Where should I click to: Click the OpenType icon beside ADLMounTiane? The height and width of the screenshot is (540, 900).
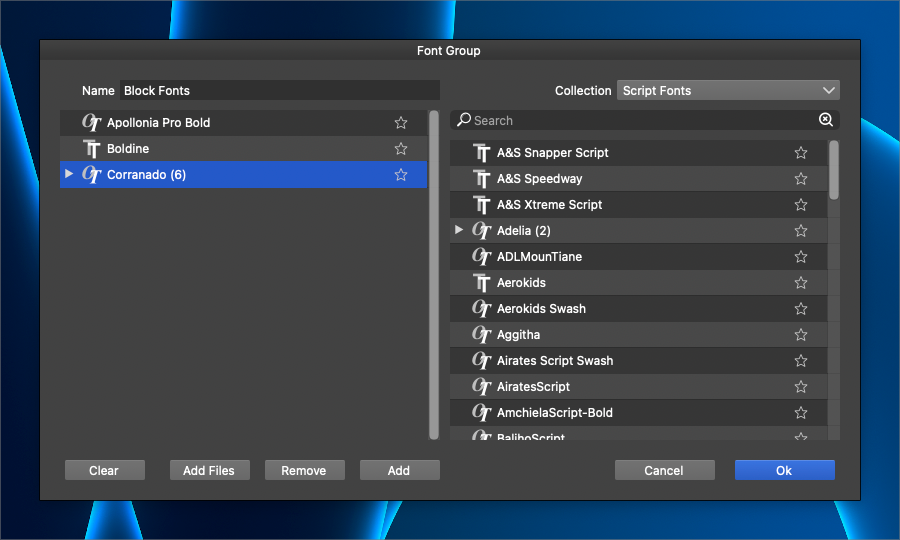(482, 257)
